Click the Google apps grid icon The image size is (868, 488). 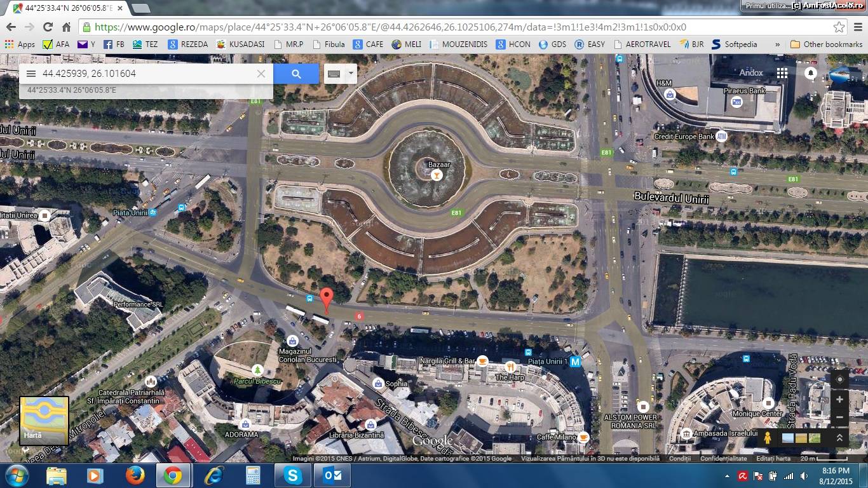782,73
